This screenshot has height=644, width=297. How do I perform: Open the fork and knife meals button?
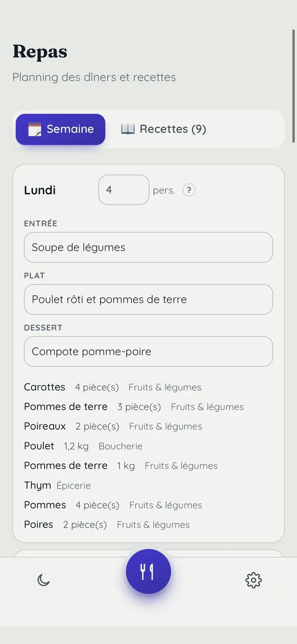148,571
